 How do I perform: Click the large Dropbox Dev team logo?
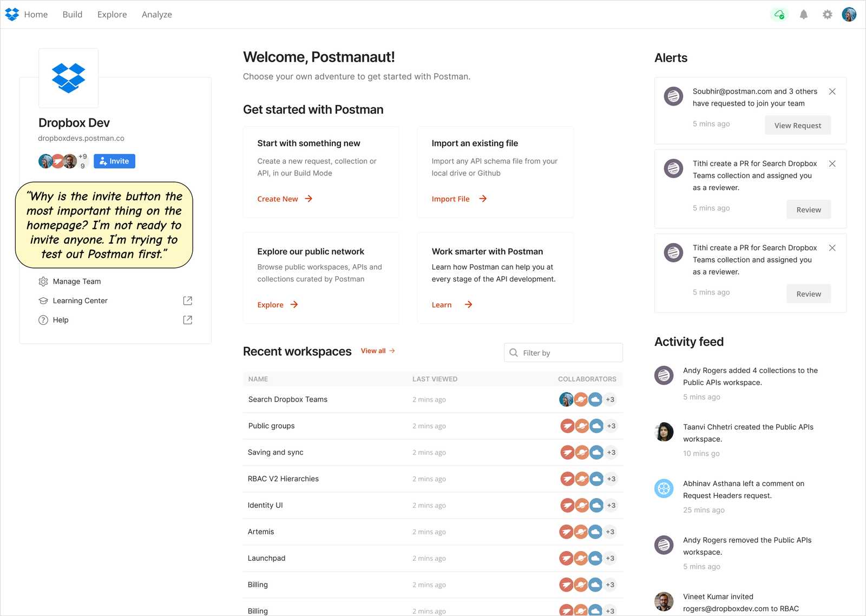[x=69, y=78]
